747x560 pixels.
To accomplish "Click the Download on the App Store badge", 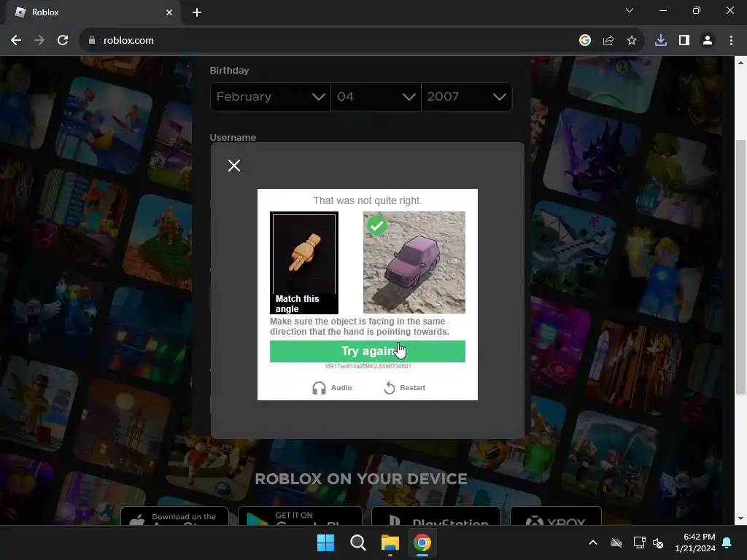I will click(x=175, y=517).
